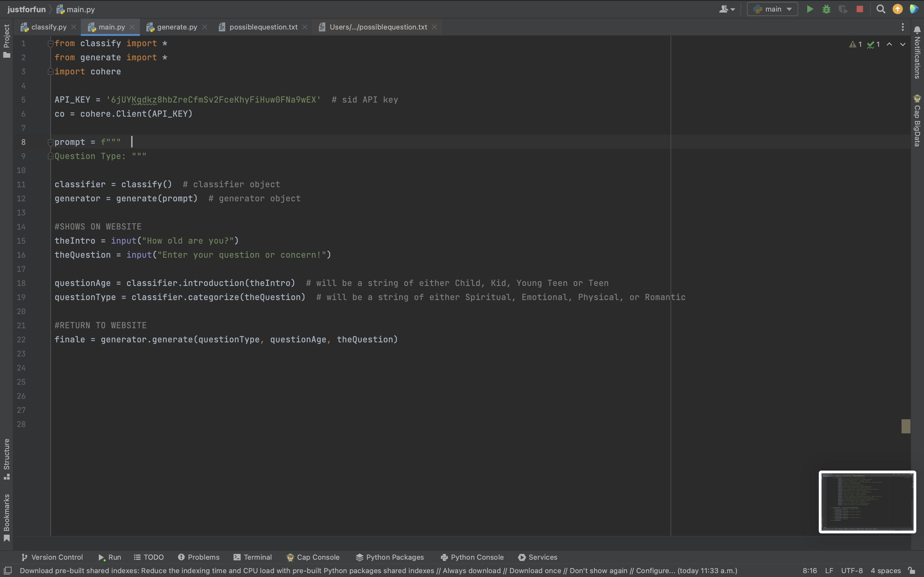Click the orange IDE update arrow icon
This screenshot has height=577, width=924.
[x=897, y=9]
